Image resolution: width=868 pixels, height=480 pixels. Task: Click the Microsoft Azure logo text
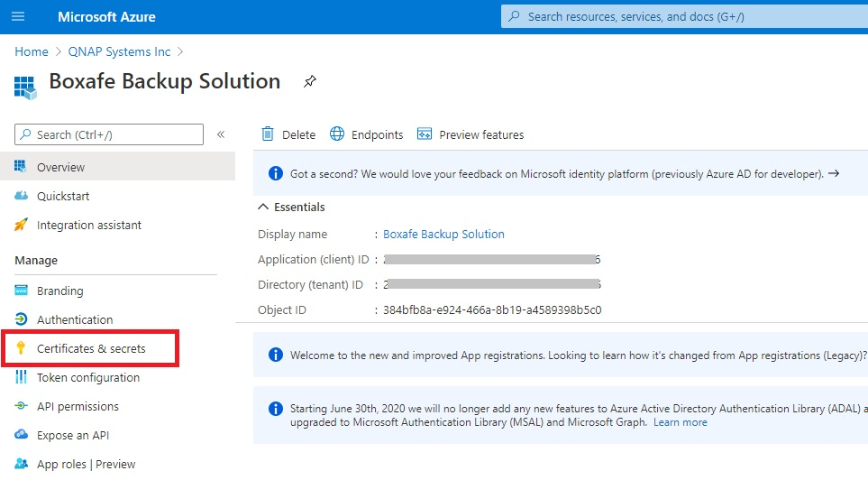(x=106, y=16)
